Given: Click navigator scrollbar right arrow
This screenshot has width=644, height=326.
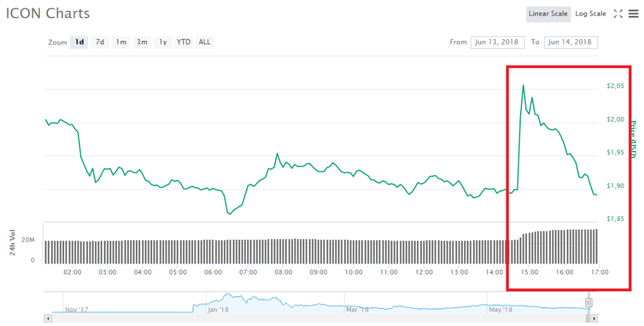Looking at the screenshot, I should pos(594,318).
